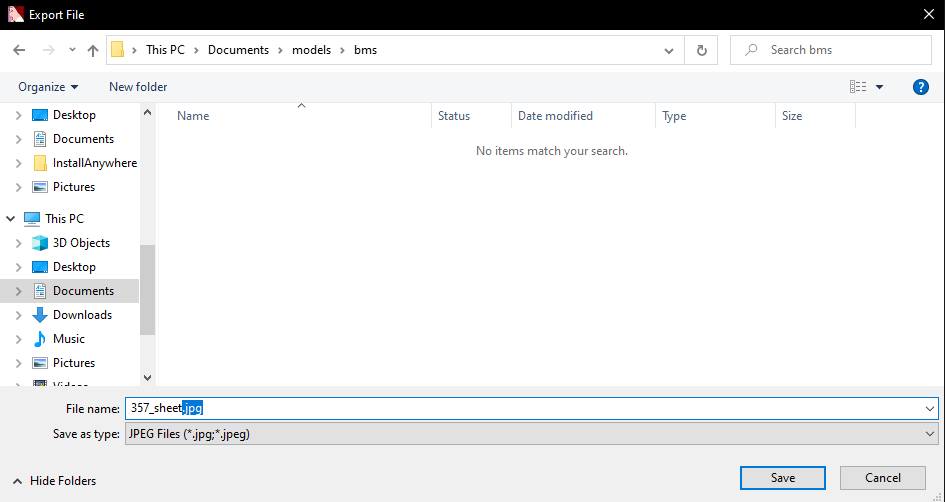Expand the Music tree node
The height and width of the screenshot is (502, 945).
(x=19, y=339)
